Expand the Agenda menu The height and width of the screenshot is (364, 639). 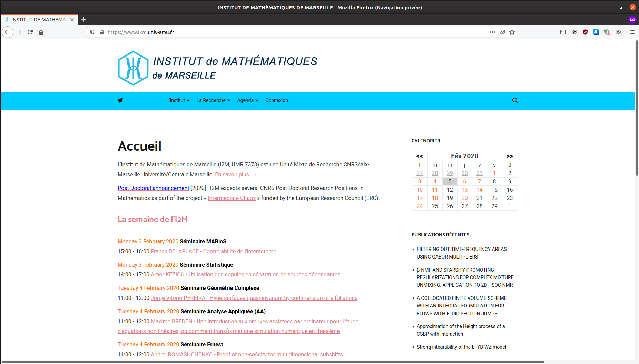pos(248,100)
